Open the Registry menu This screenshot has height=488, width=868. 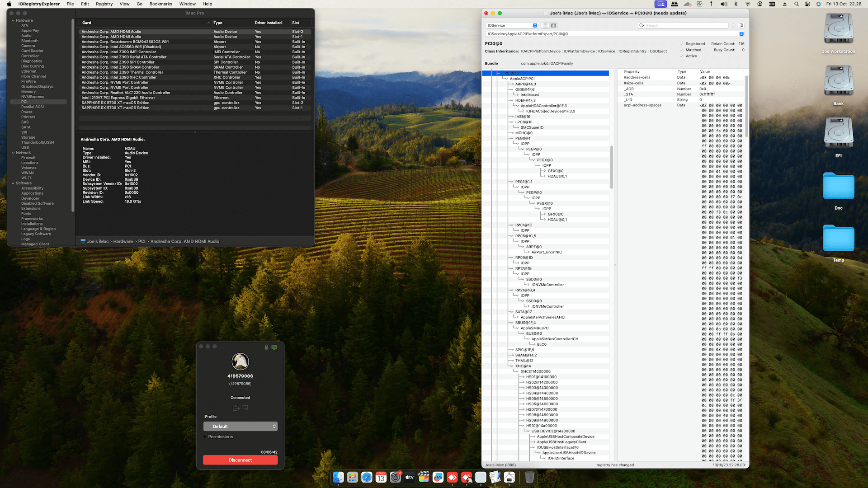pyautogui.click(x=104, y=4)
